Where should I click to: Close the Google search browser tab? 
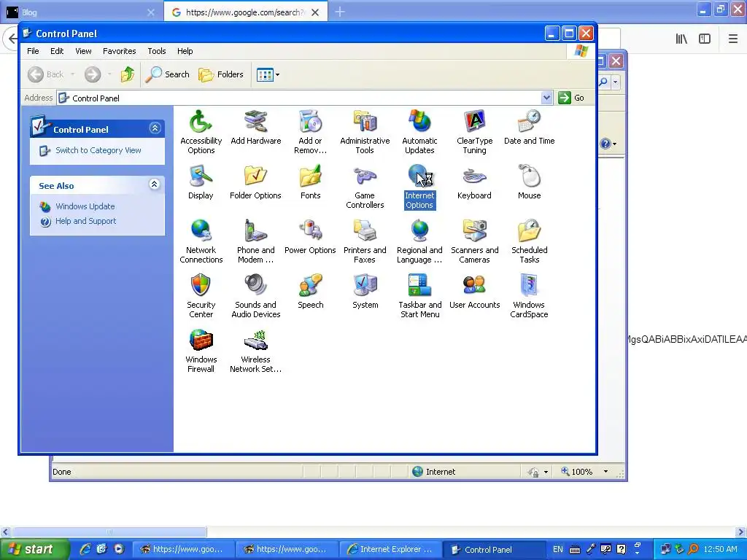[315, 12]
